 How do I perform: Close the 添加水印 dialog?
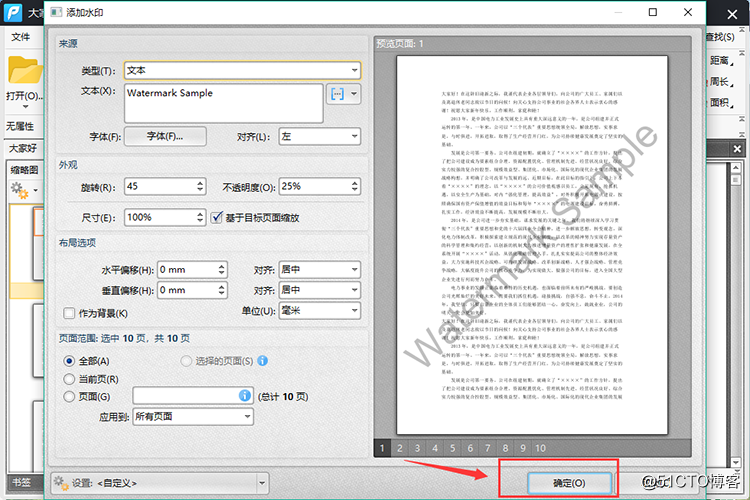(x=688, y=12)
